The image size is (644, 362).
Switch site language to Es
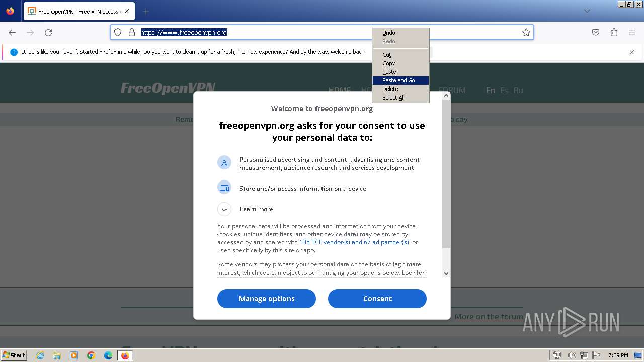click(x=504, y=90)
